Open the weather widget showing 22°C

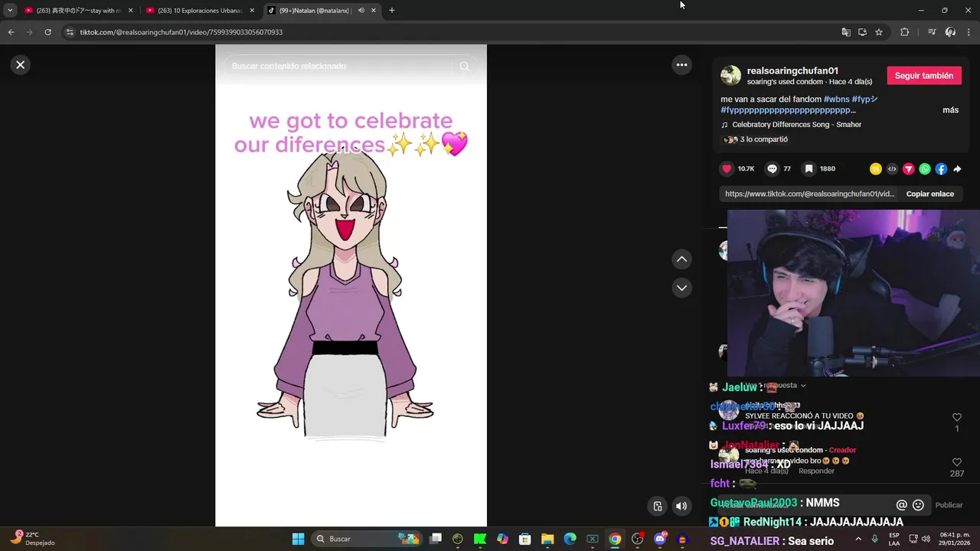[32, 539]
